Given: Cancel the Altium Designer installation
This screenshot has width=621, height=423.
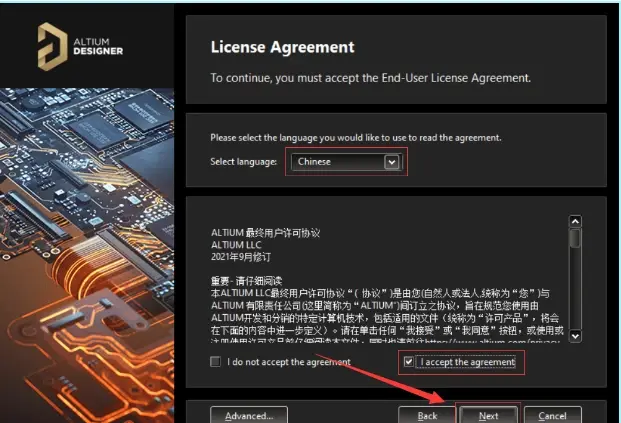Looking at the screenshot, I should (x=552, y=415).
